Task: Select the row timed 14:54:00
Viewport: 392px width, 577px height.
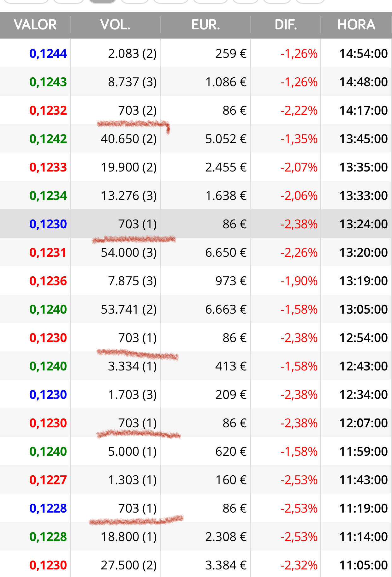Action: (196, 53)
